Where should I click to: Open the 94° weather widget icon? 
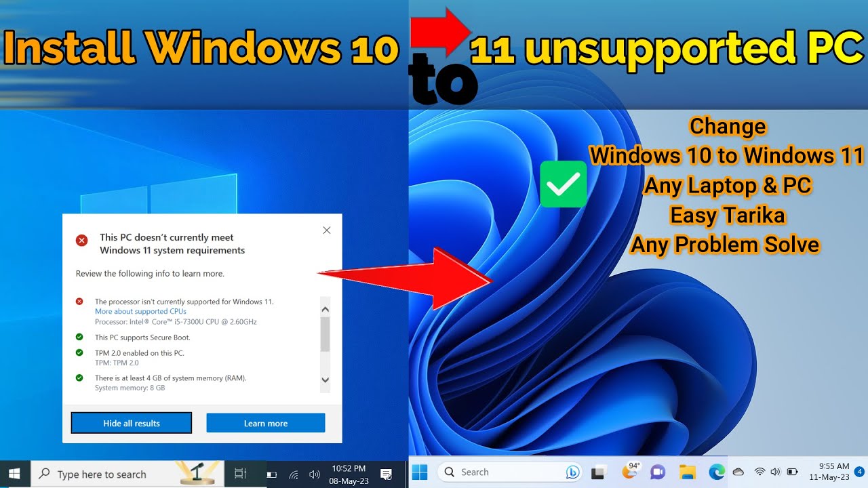[x=630, y=471]
